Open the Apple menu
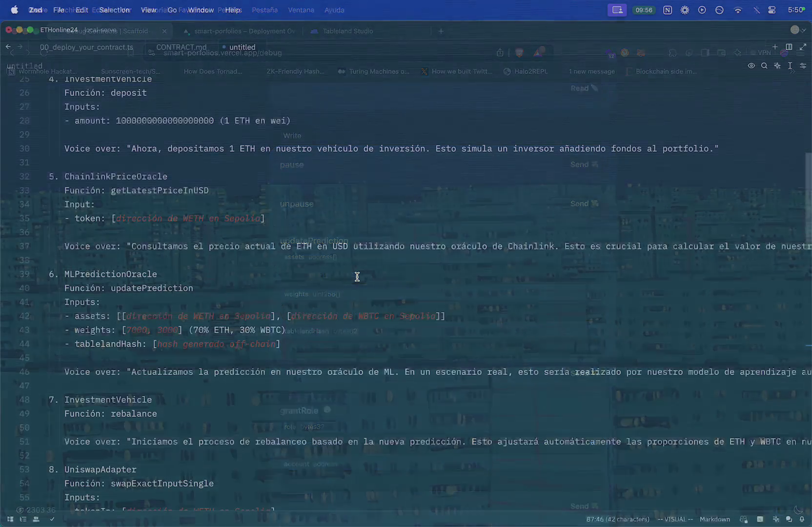 click(14, 10)
